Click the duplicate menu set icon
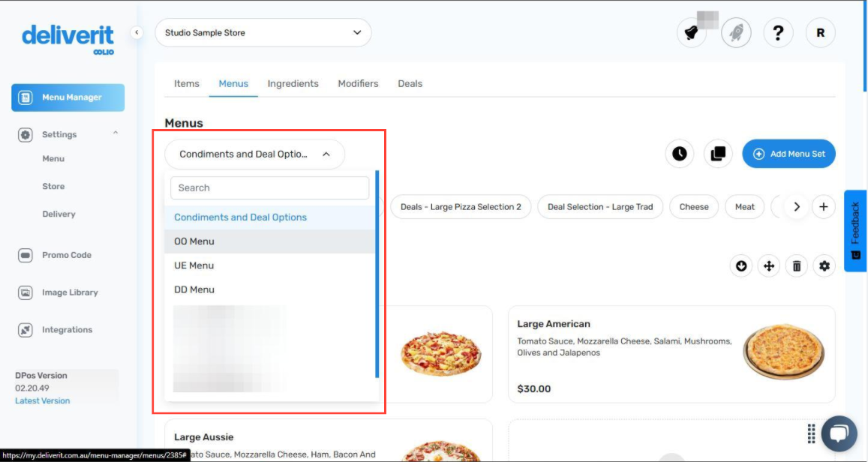 717,154
